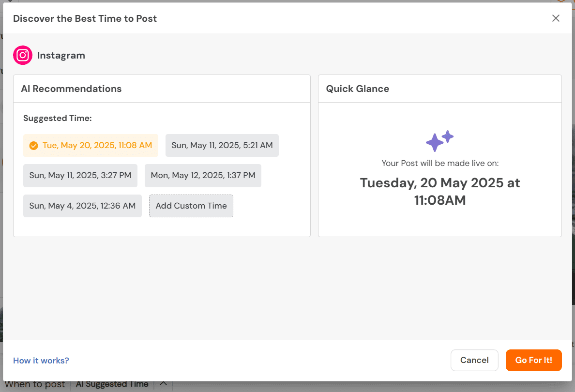Click the AI Recommendations panel header

coord(71,89)
